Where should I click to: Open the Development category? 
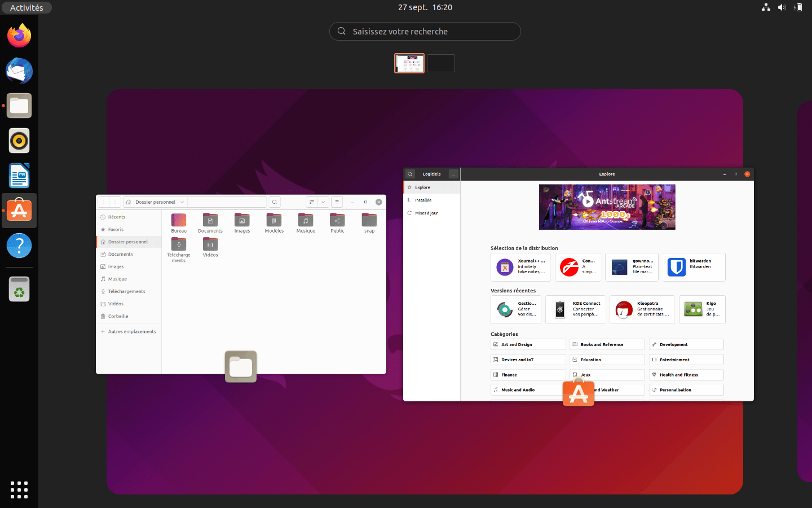686,344
